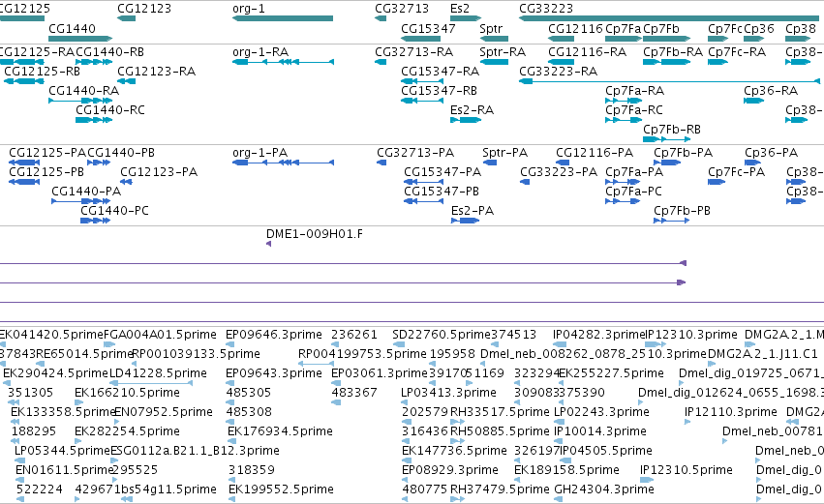This screenshot has width=824, height=504.
Task: Select the CG15347 gene label in top track
Action: tap(428, 29)
